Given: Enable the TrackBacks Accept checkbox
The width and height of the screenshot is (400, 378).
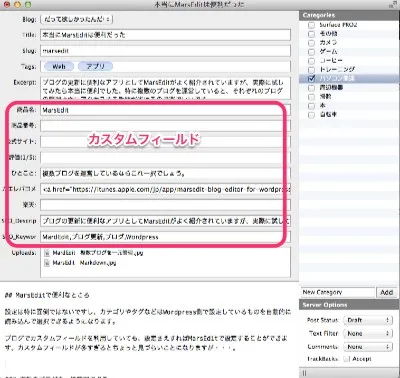Looking at the screenshot, I should [x=347, y=359].
